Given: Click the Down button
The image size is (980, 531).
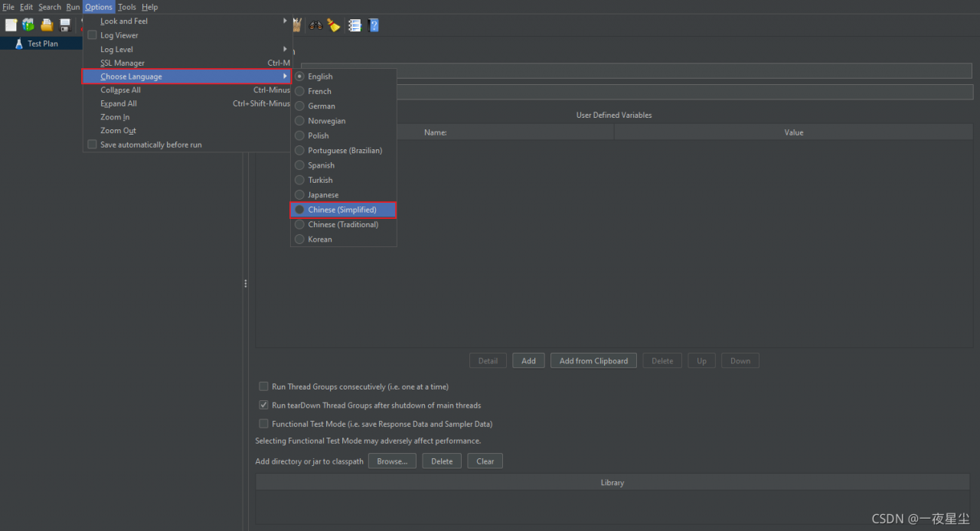Looking at the screenshot, I should coord(740,361).
